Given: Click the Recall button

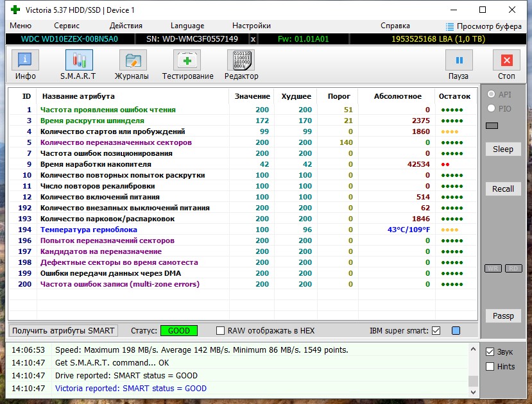Looking at the screenshot, I should tap(503, 189).
